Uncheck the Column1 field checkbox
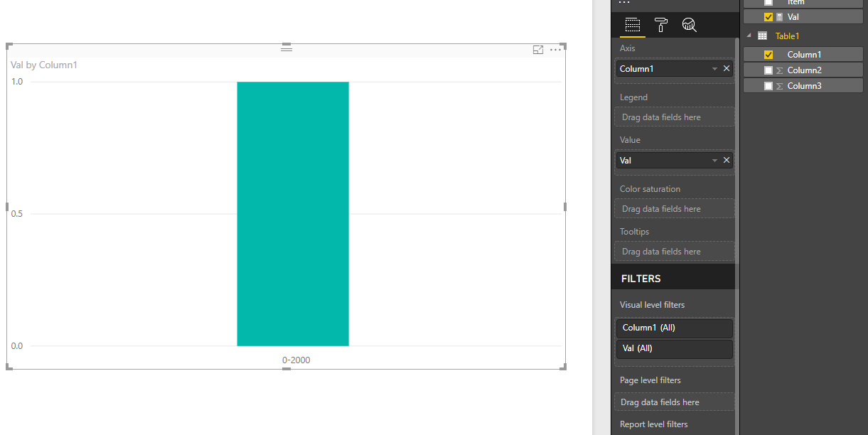Image resolution: width=868 pixels, height=435 pixels. [x=768, y=55]
